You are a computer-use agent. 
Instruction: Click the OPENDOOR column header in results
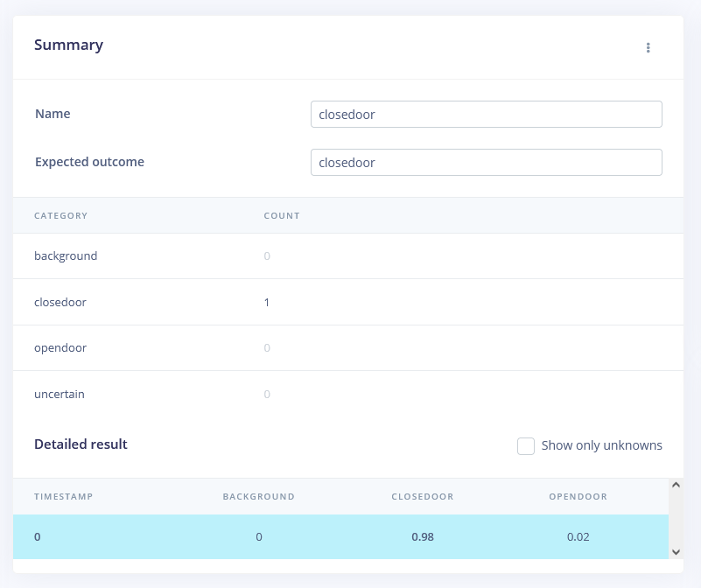click(x=578, y=496)
